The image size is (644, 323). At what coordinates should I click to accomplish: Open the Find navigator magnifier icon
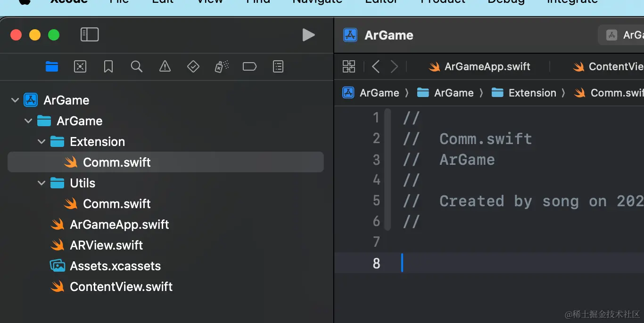pyautogui.click(x=137, y=66)
